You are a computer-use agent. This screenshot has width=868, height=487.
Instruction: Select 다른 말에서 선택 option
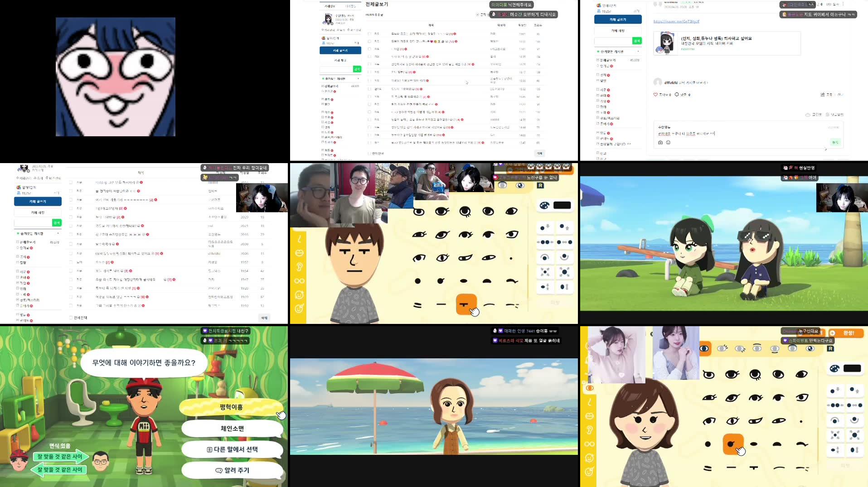[232, 449]
